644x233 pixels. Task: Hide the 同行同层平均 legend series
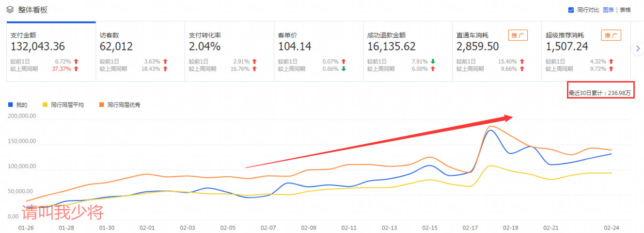63,105
